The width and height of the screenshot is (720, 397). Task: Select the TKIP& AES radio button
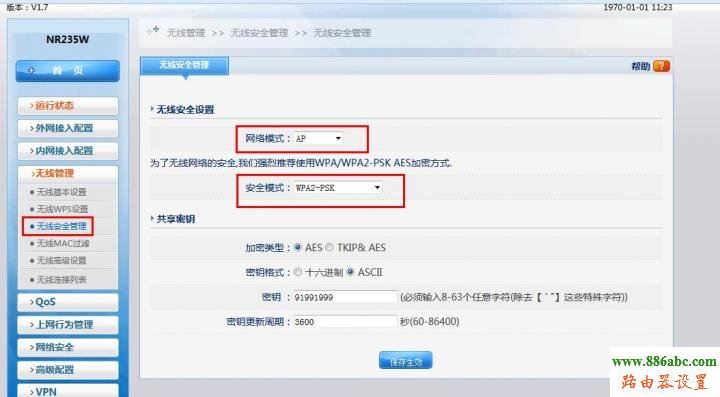(x=329, y=247)
